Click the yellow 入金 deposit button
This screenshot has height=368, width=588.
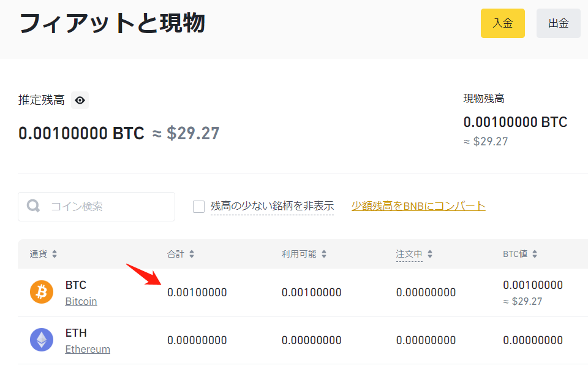502,23
